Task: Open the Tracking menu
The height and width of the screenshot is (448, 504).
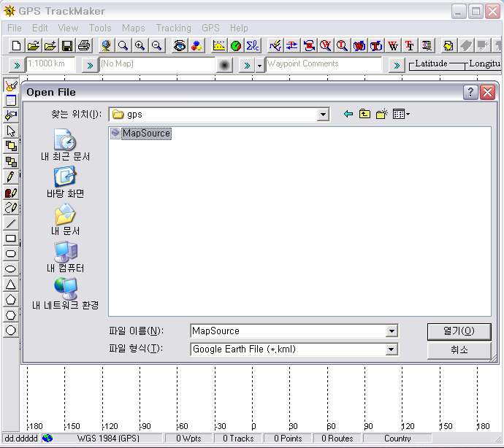Action: click(174, 28)
